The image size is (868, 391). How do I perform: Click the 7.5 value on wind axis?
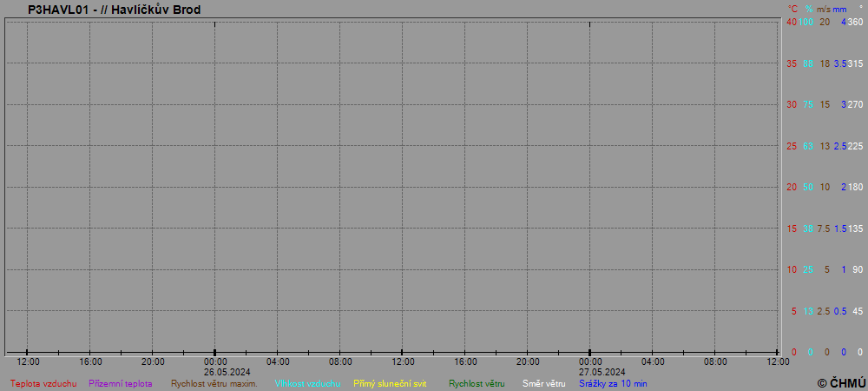824,229
